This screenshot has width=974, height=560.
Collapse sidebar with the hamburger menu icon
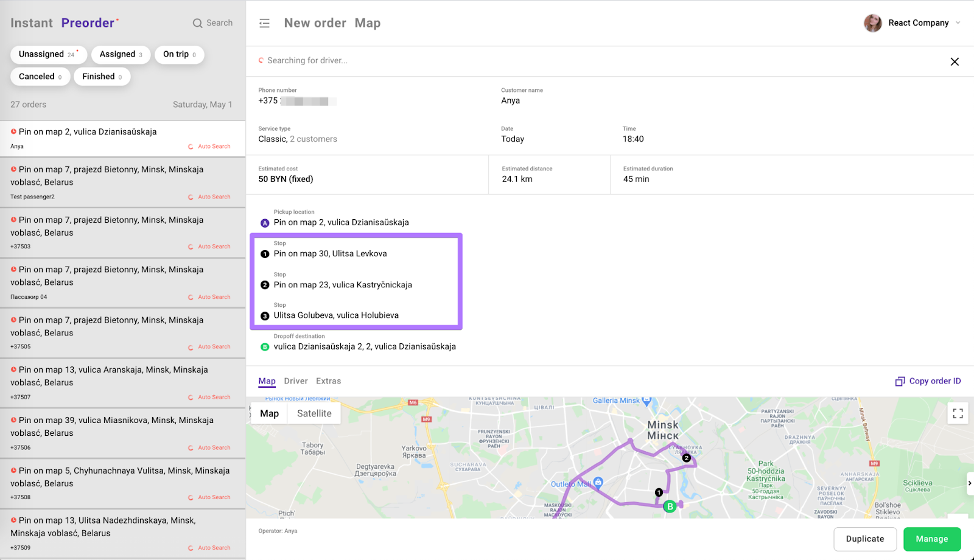(264, 23)
